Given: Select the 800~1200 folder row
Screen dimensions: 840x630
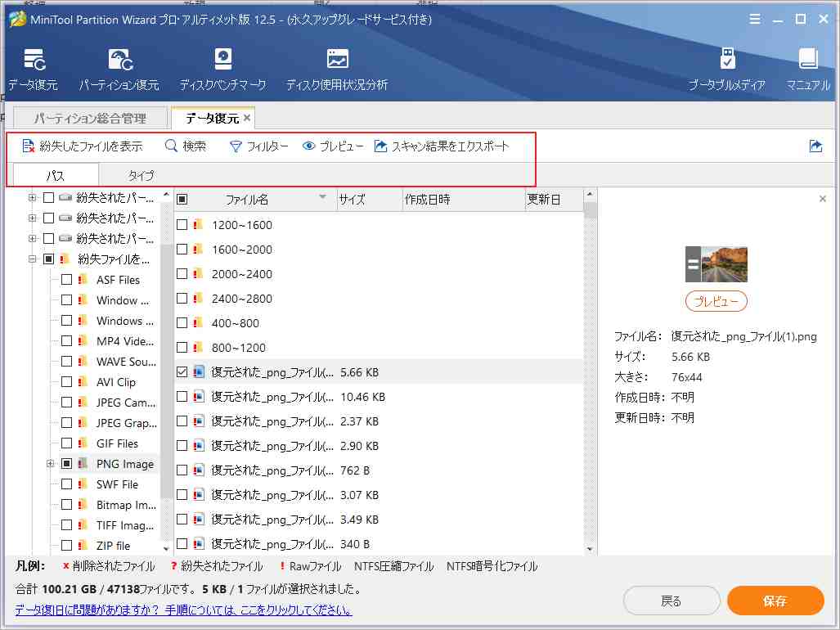Looking at the screenshot, I should (x=379, y=347).
